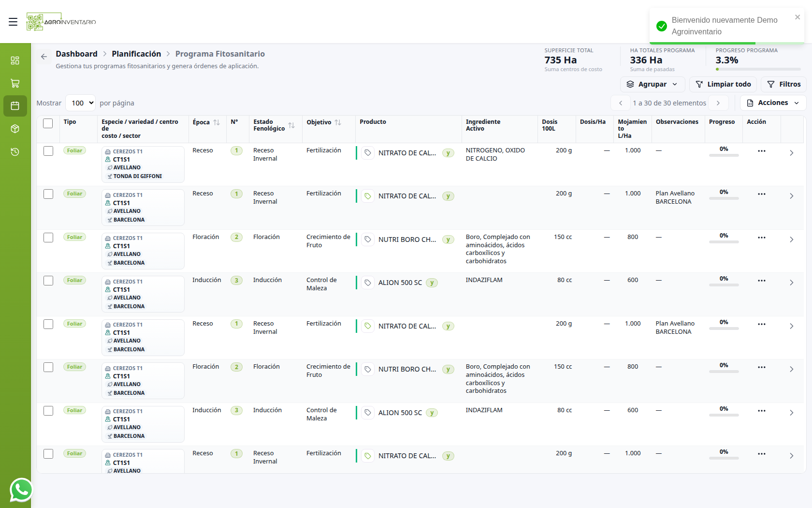Image resolution: width=812 pixels, height=508 pixels.
Task: Click the NITRATO DE CAL product in first row
Action: pyautogui.click(x=407, y=153)
